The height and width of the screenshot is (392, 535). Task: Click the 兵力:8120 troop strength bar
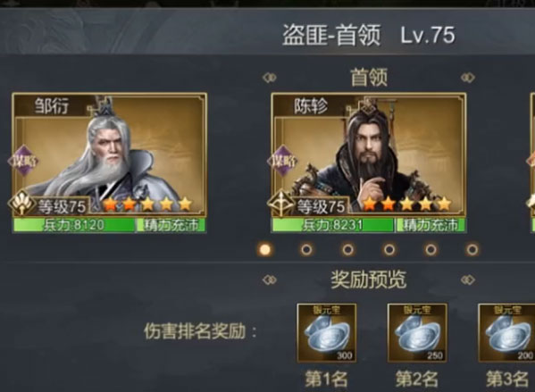click(x=74, y=226)
